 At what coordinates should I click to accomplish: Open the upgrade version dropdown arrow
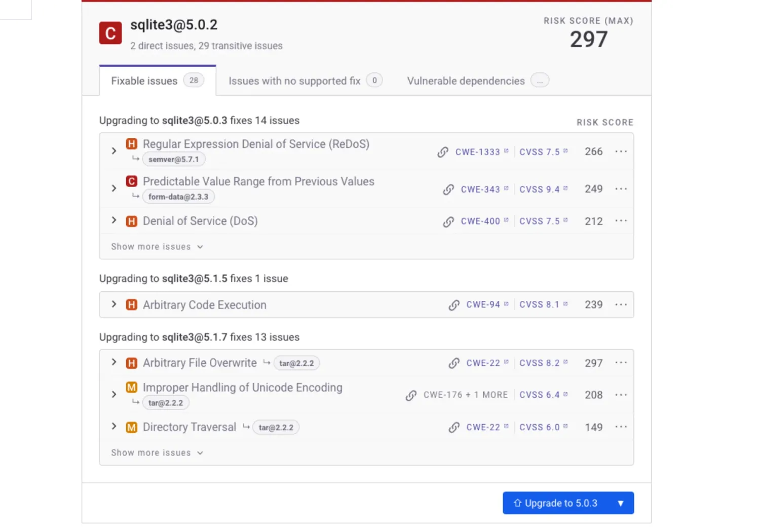[x=621, y=503]
